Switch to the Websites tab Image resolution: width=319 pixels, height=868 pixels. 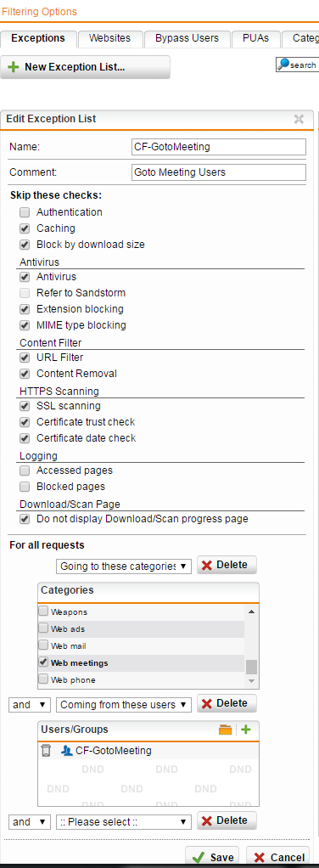tap(110, 38)
